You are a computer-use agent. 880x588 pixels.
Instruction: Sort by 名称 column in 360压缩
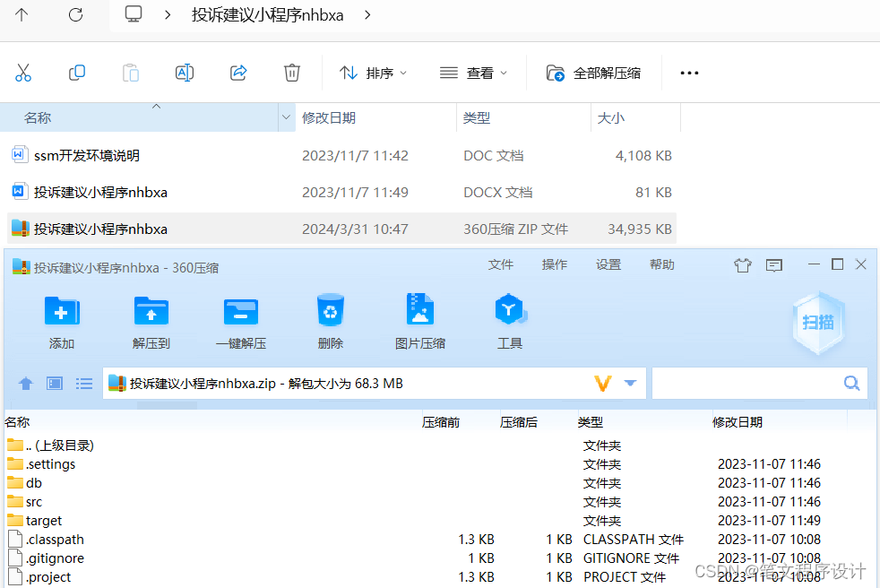(x=17, y=422)
